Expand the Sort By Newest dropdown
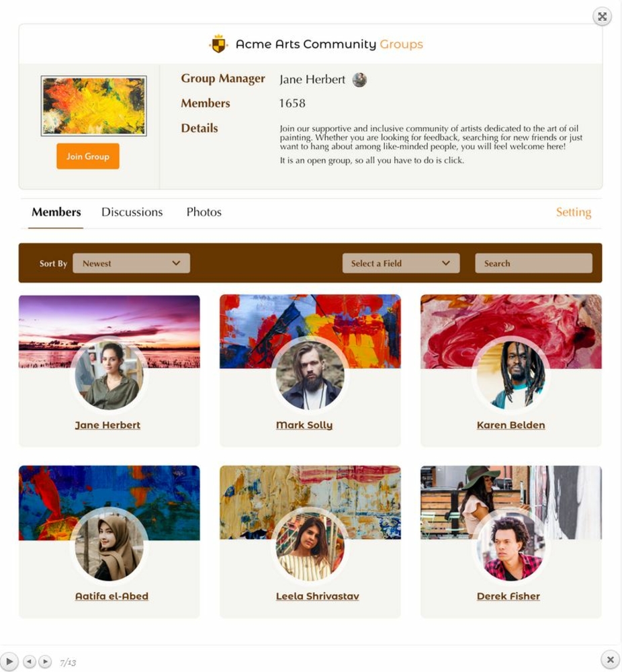This screenshot has height=672, width=622. [131, 263]
